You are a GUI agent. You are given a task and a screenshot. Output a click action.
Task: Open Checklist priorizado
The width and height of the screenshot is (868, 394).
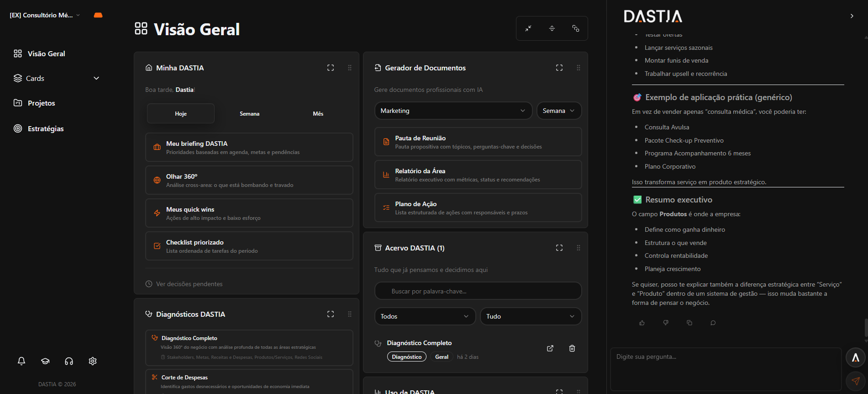(249, 246)
